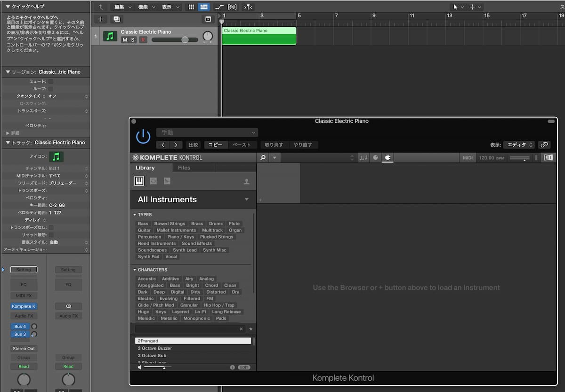Click the favorites star next to search field
Image resolution: width=565 pixels, height=392 pixels.
251,329
